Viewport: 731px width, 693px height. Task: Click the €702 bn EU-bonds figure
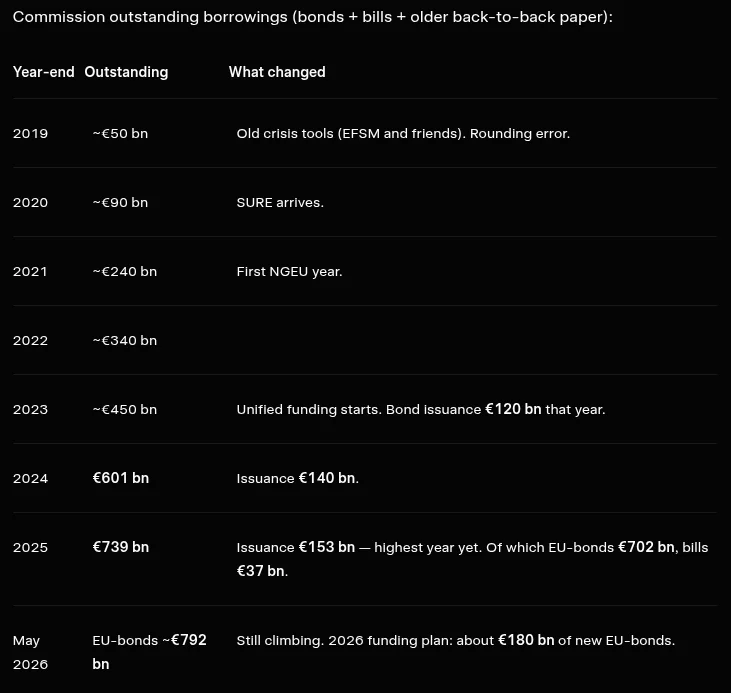coord(646,547)
